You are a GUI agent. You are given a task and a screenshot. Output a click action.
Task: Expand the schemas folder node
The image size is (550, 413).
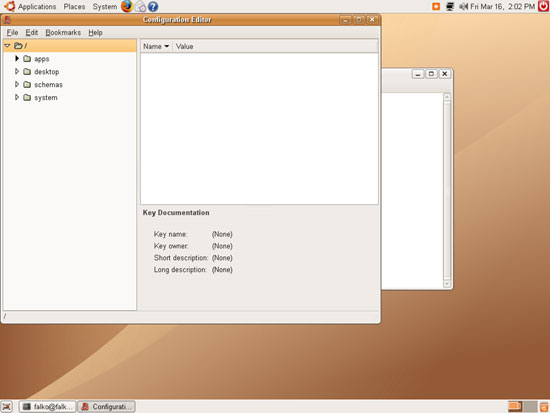(17, 84)
